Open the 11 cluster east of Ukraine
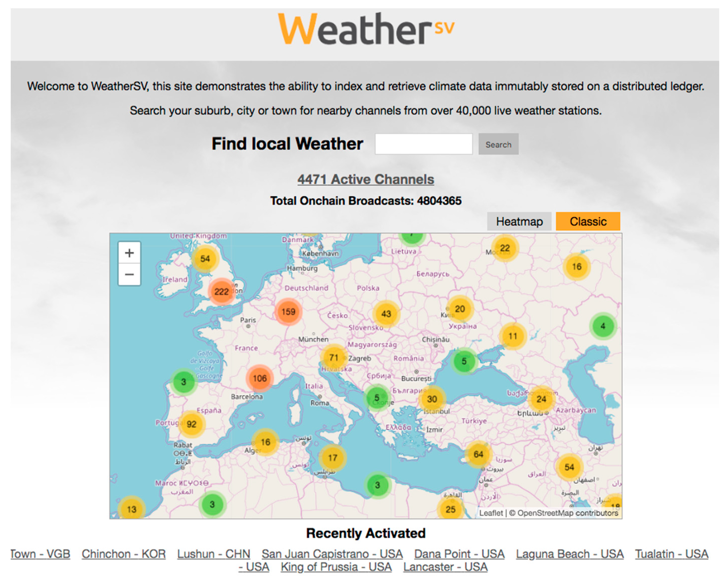Image resolution: width=728 pixels, height=582 pixels. click(513, 336)
